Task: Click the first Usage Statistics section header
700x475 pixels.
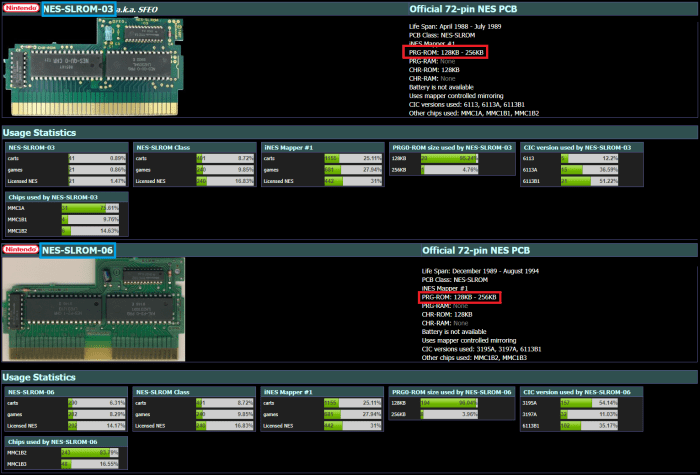Action: (40, 132)
